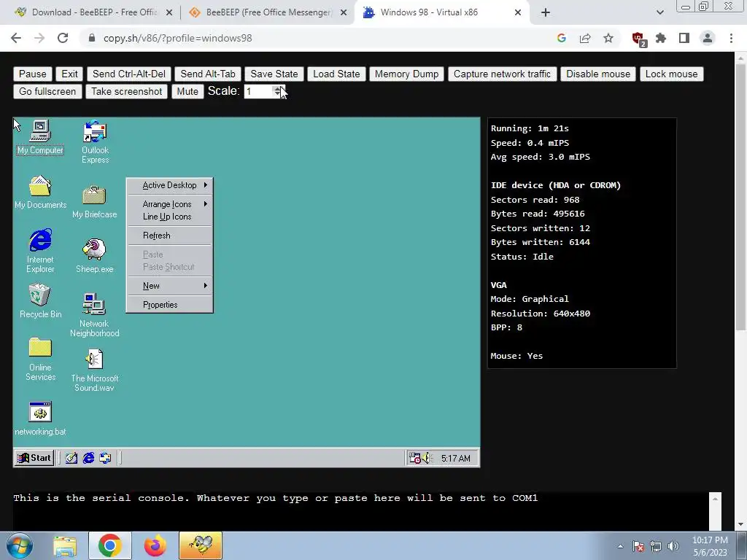Select the Recycle Bin icon
Viewport: 747px width, 560px height.
pos(40,301)
